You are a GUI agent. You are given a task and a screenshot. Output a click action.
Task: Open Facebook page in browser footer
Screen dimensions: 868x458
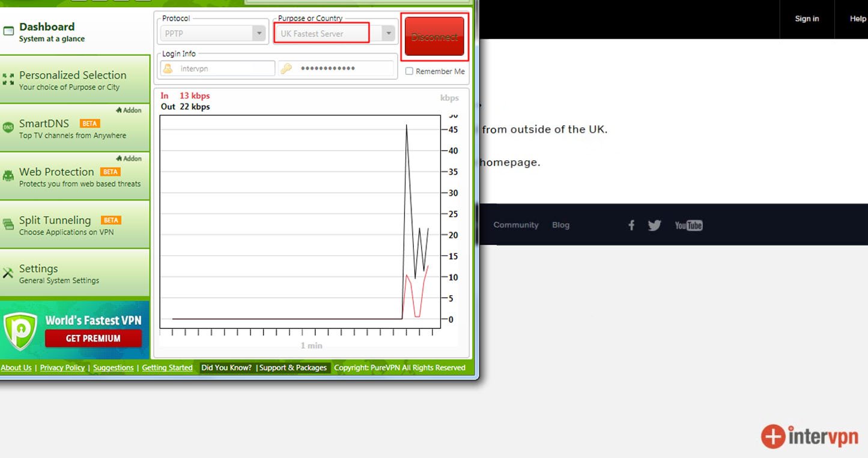coord(631,225)
